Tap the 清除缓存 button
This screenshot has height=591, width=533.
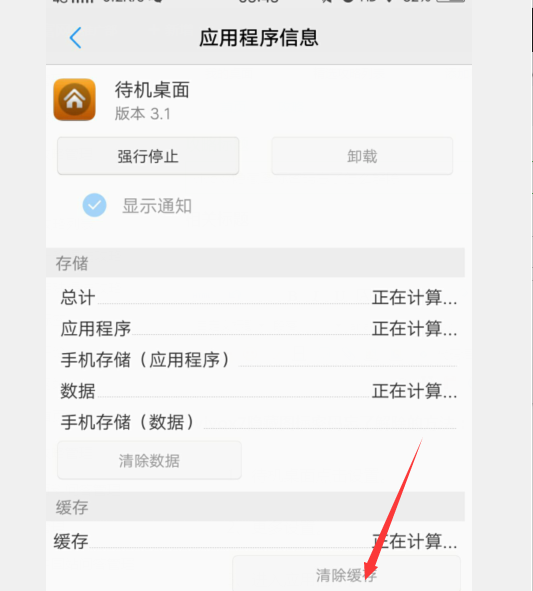pyautogui.click(x=346, y=574)
